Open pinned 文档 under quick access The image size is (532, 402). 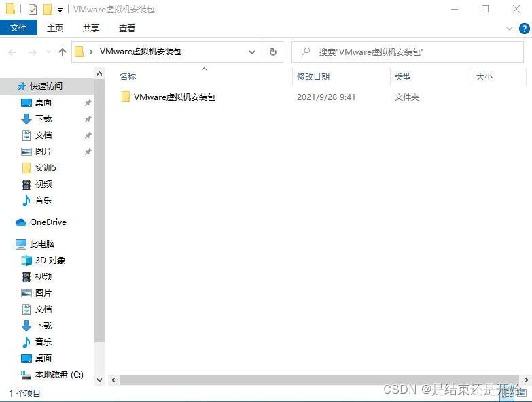(x=43, y=135)
